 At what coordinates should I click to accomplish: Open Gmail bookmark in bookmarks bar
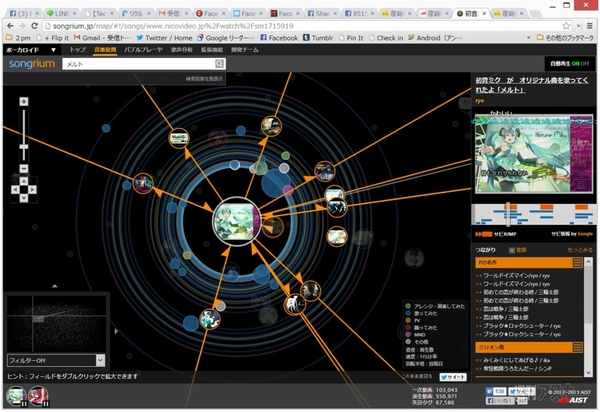pyautogui.click(x=102, y=38)
